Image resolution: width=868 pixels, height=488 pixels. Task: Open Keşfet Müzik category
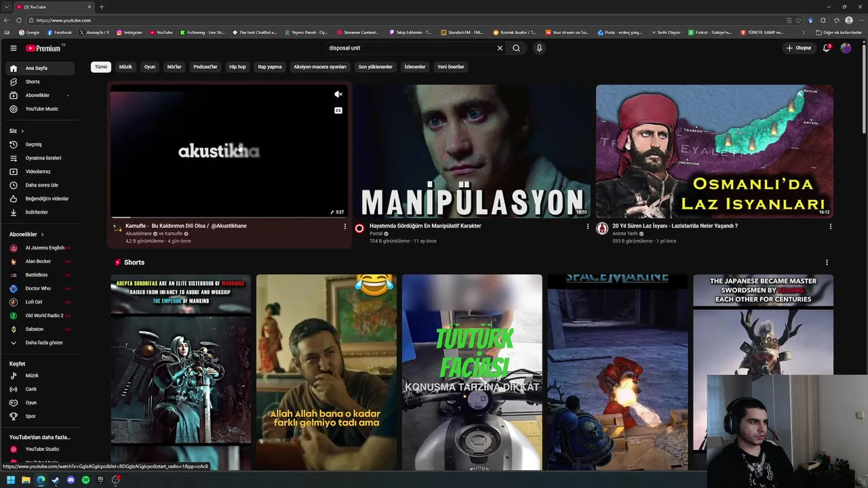click(x=40, y=375)
